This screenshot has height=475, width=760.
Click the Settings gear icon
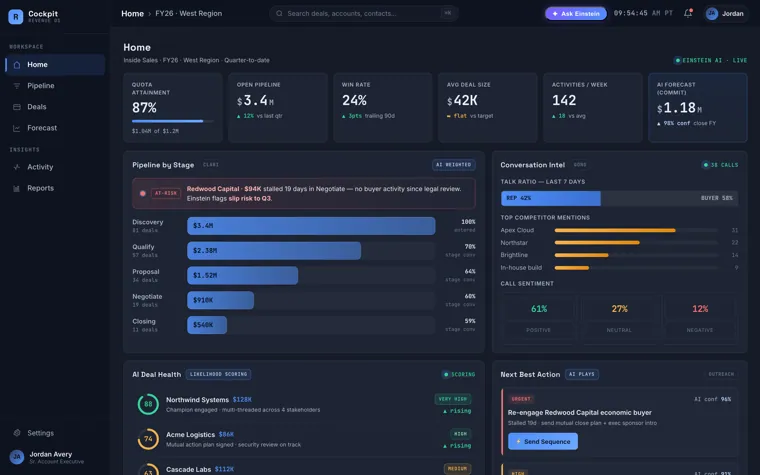click(x=17, y=433)
